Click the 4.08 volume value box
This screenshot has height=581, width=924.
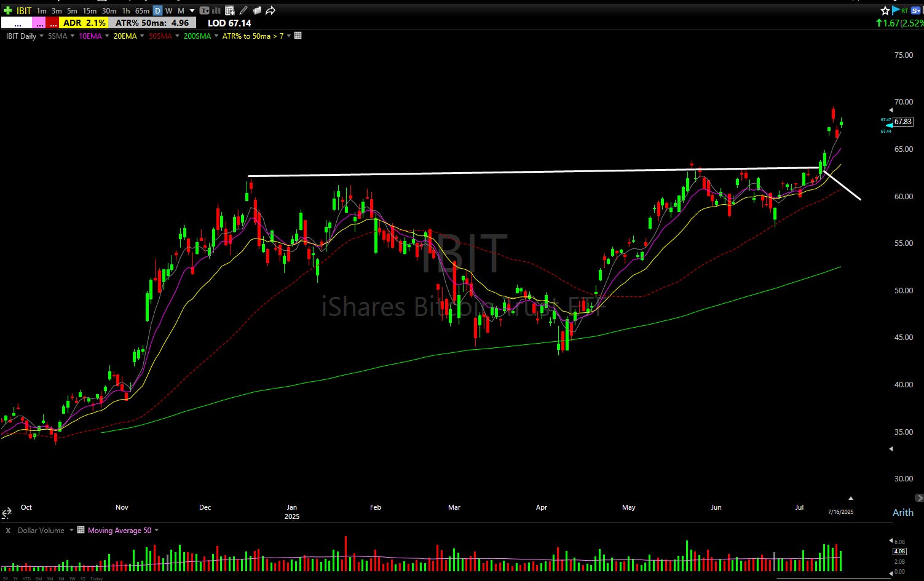coord(899,551)
